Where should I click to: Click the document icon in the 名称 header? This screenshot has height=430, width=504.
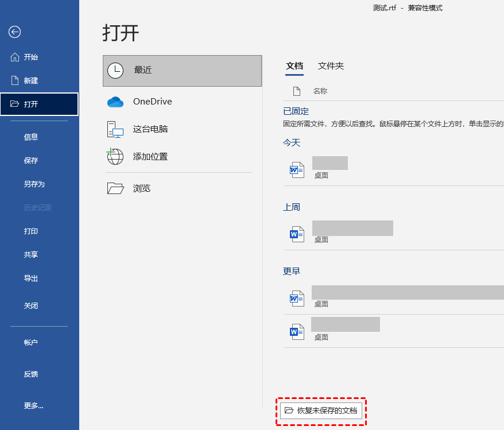click(x=297, y=91)
